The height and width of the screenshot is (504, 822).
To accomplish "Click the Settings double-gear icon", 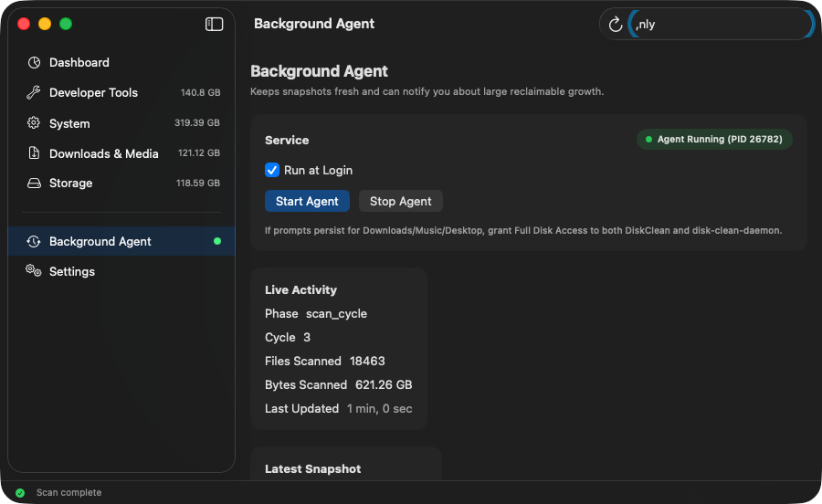I will [34, 270].
